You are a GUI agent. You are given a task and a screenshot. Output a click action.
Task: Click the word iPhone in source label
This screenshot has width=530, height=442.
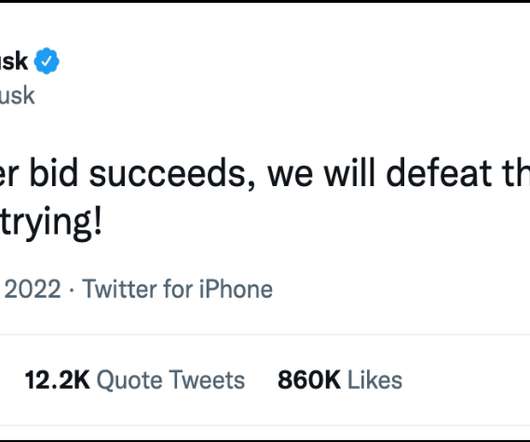(236, 289)
